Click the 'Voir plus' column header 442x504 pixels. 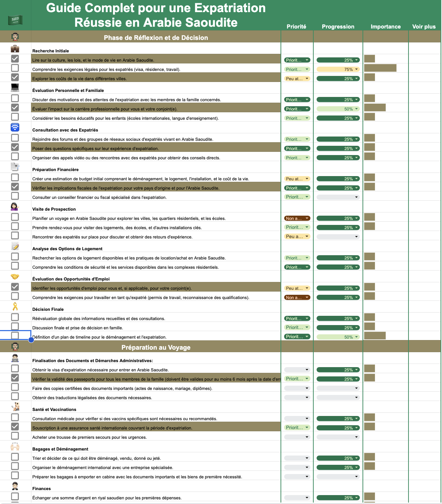click(424, 26)
